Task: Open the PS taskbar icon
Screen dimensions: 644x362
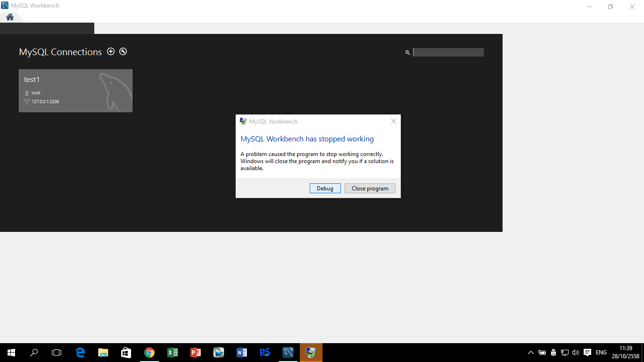Action: (x=265, y=352)
